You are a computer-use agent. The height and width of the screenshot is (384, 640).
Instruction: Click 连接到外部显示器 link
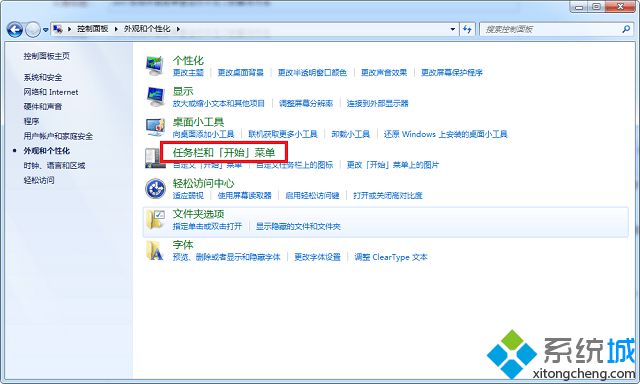click(x=377, y=103)
